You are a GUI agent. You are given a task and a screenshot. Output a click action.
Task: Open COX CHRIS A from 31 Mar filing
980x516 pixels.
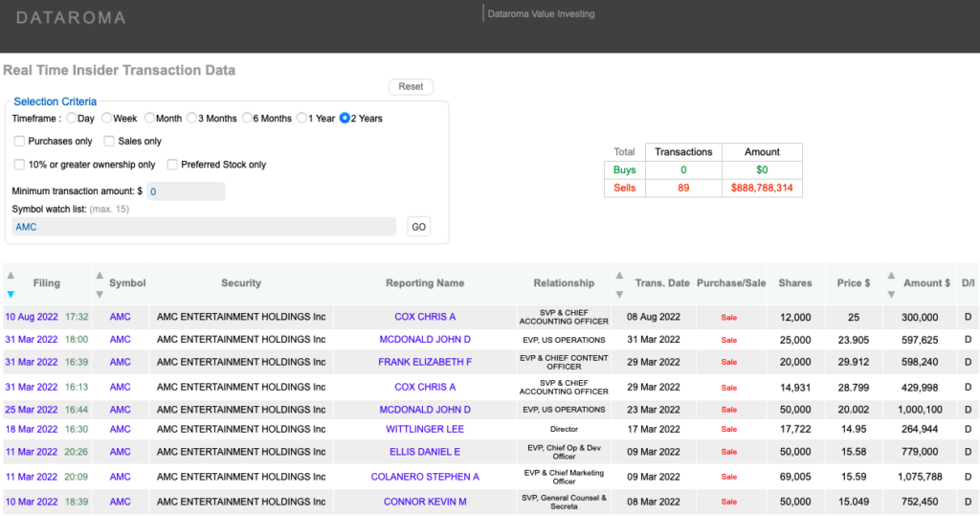(425, 387)
